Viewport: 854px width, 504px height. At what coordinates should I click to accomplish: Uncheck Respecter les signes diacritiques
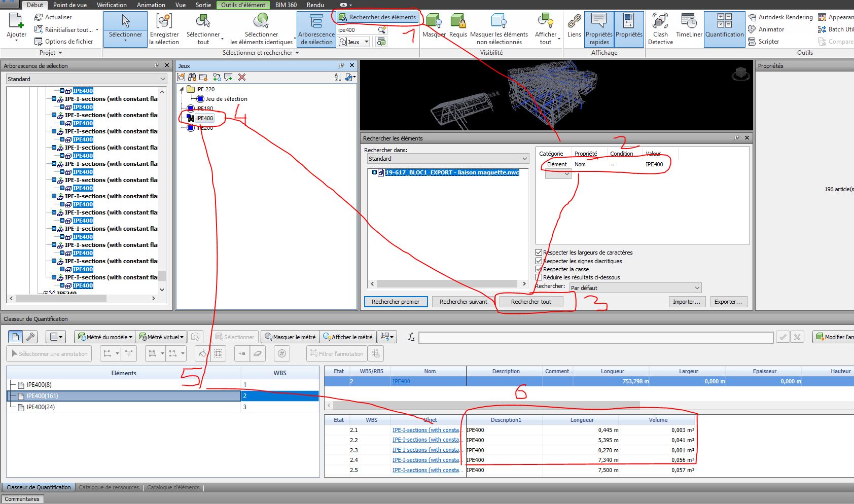point(539,261)
